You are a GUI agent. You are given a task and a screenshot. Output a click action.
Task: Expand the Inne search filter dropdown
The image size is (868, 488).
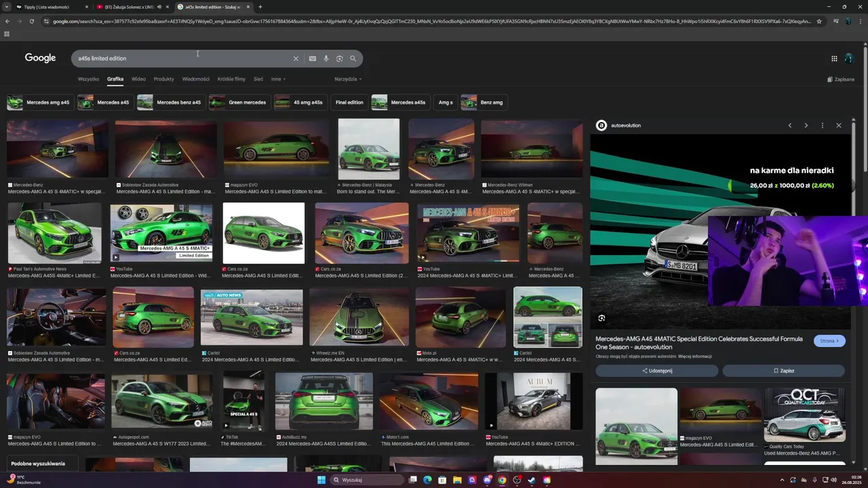[x=278, y=79]
